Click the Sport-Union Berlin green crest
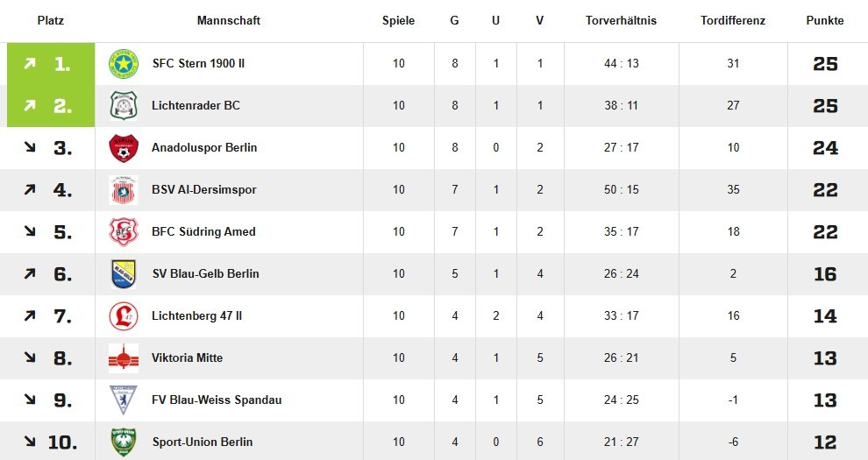Image resolution: width=868 pixels, height=460 pixels. coord(123,442)
